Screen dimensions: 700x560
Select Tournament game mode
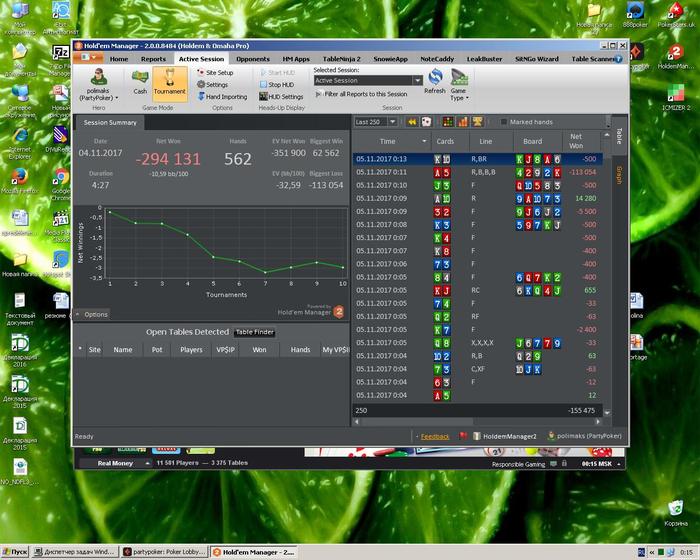click(170, 83)
